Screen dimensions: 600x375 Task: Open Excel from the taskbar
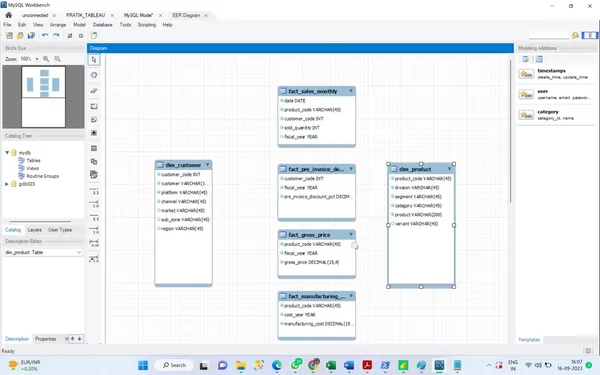[331, 365]
